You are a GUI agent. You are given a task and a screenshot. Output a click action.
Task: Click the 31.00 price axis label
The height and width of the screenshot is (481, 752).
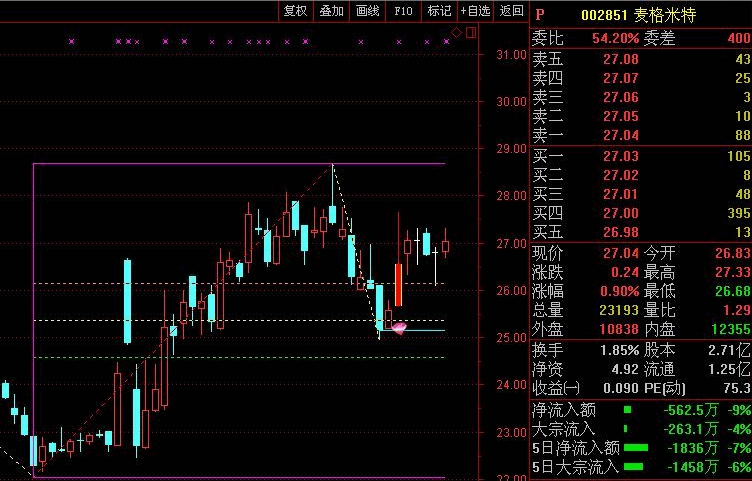click(511, 55)
